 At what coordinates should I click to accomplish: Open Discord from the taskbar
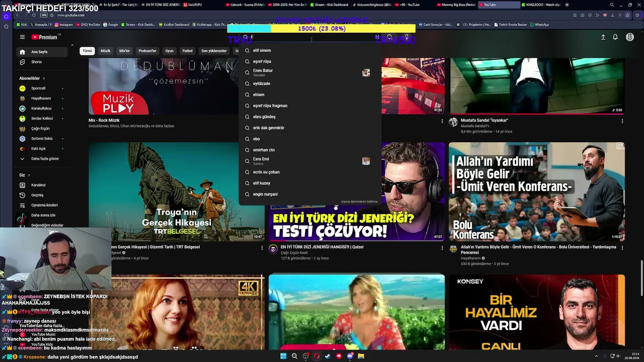click(350, 356)
